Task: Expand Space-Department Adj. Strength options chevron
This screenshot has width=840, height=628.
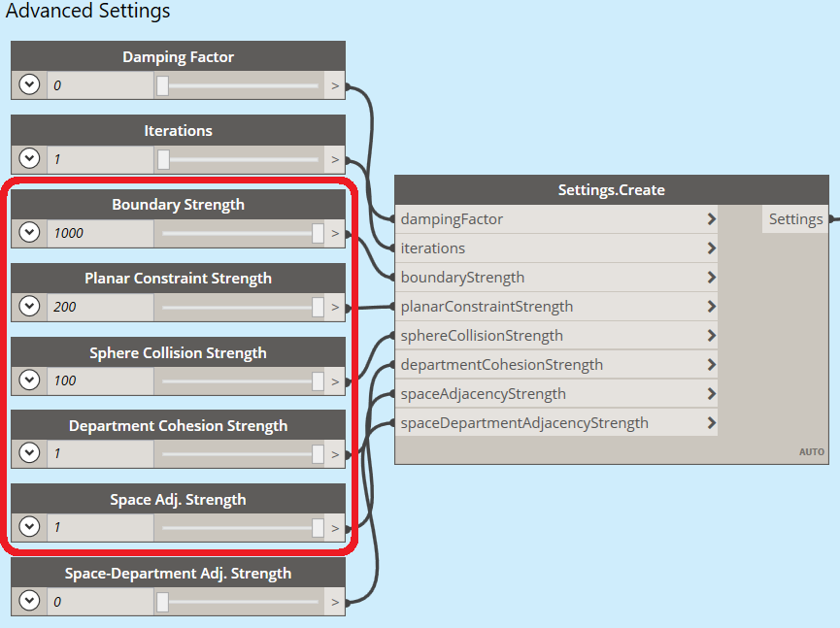Action: (29, 601)
